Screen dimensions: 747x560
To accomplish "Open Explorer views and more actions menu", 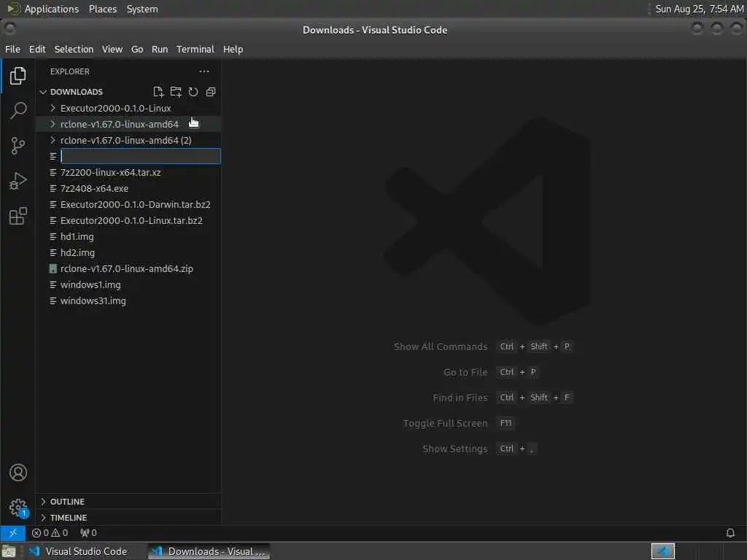I will click(x=204, y=71).
